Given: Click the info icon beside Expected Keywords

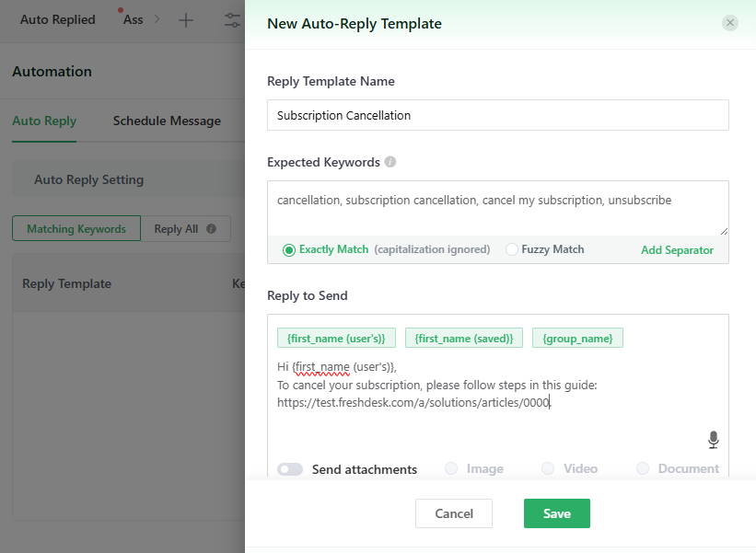Looking at the screenshot, I should coord(390,162).
